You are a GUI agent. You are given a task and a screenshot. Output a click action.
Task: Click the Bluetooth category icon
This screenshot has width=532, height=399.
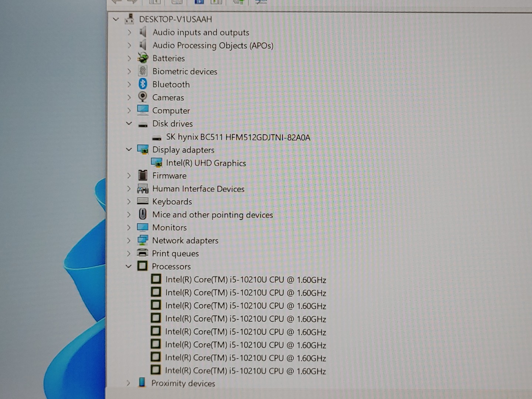click(x=143, y=84)
